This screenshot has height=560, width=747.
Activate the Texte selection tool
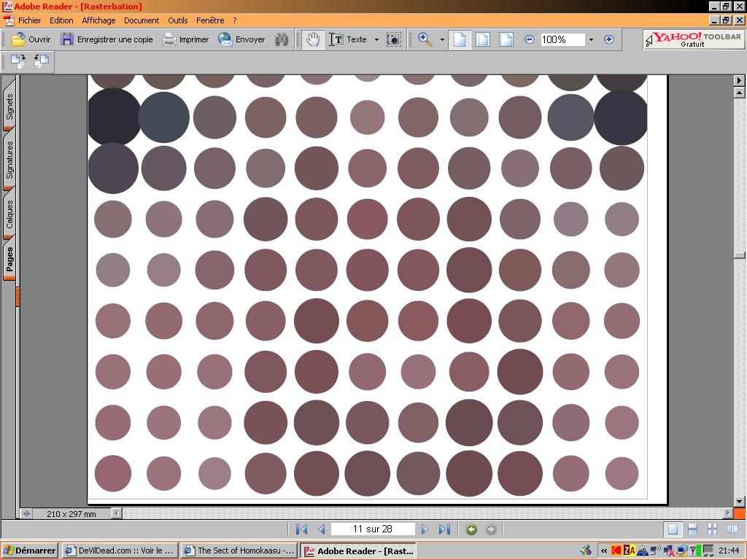348,39
